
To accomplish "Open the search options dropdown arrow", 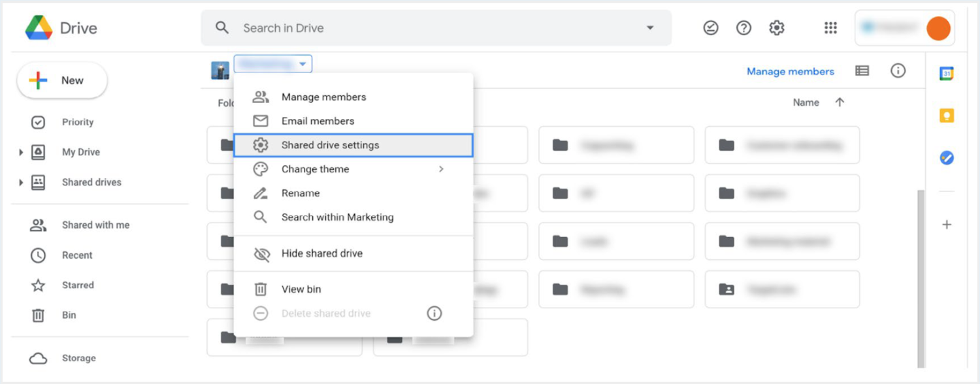I will click(x=650, y=28).
